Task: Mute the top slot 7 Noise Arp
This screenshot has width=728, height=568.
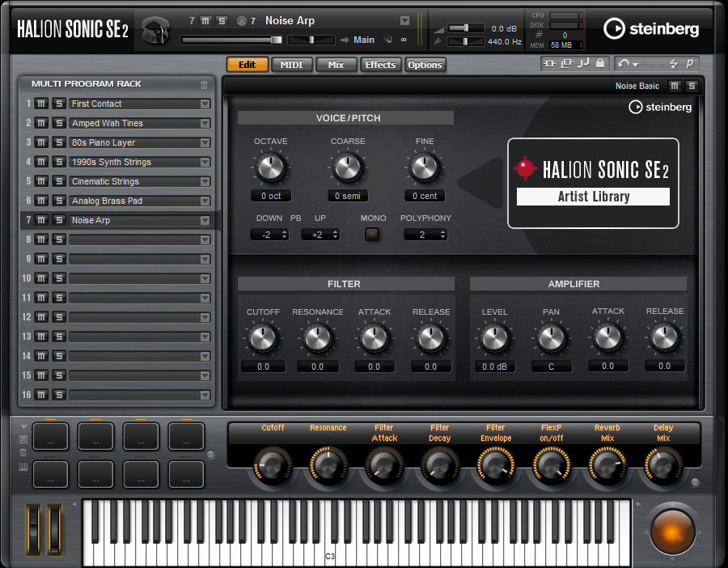Action: (205, 21)
